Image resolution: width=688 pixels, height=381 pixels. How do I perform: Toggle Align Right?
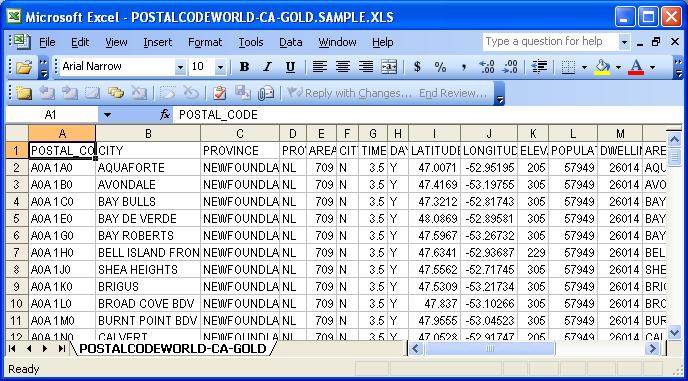pyautogui.click(x=366, y=67)
